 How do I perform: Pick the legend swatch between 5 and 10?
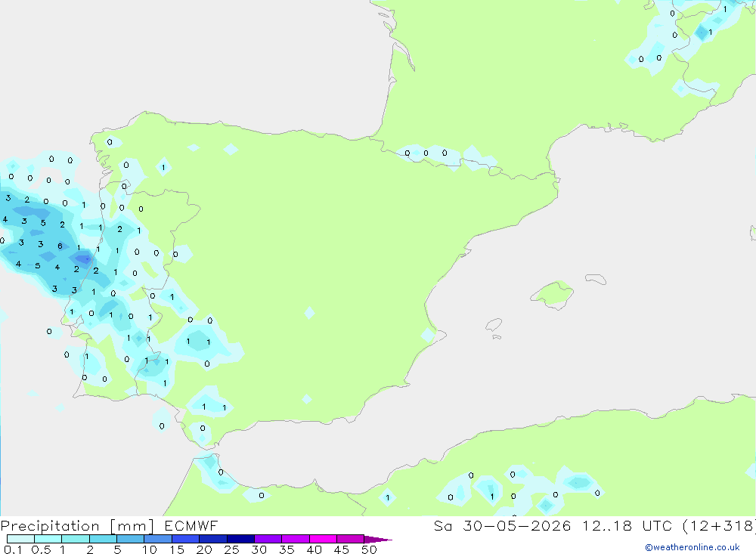pyautogui.click(x=131, y=539)
